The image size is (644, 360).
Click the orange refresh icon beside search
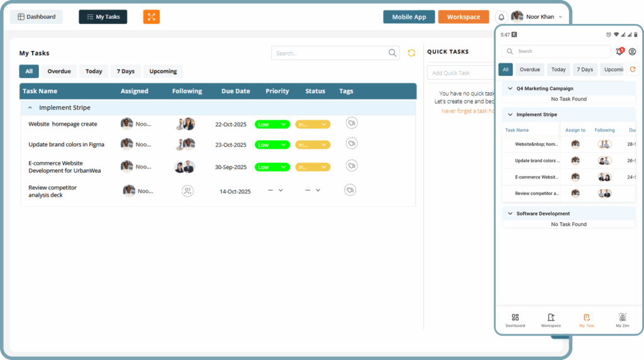[411, 53]
